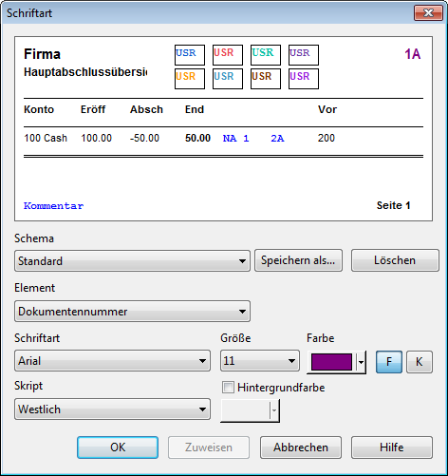Click the blue NA 1 annotation

click(235, 139)
